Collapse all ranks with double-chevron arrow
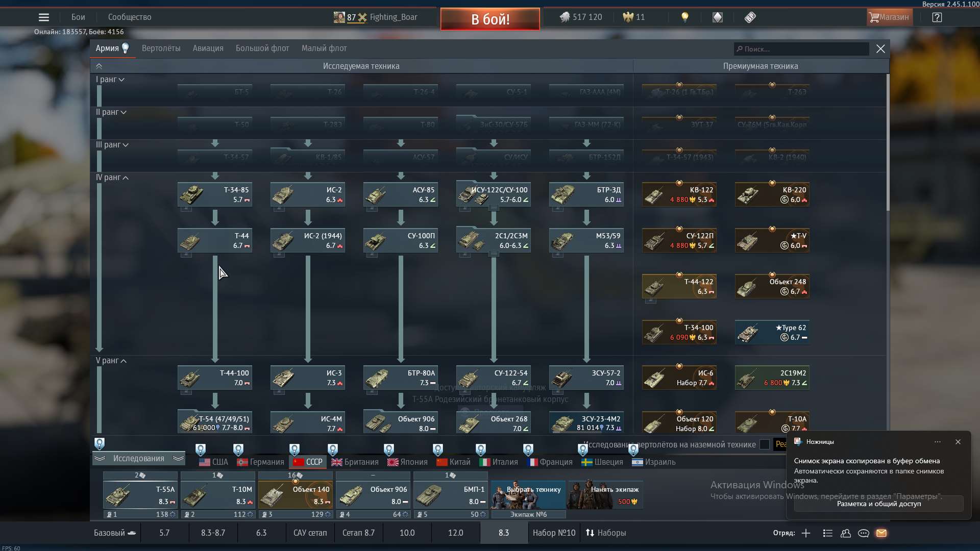 tap(99, 66)
